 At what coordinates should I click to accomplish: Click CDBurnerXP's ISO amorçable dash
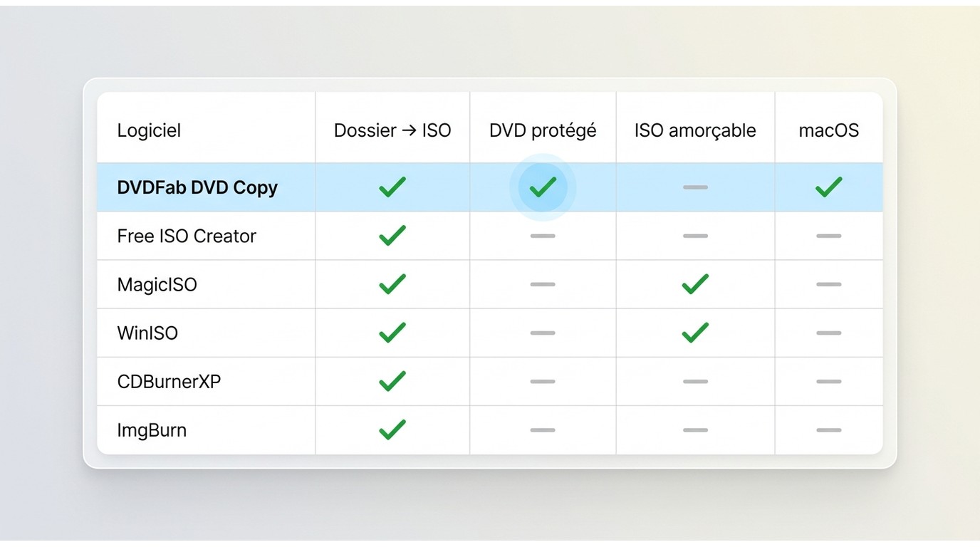pyautogui.click(x=695, y=381)
